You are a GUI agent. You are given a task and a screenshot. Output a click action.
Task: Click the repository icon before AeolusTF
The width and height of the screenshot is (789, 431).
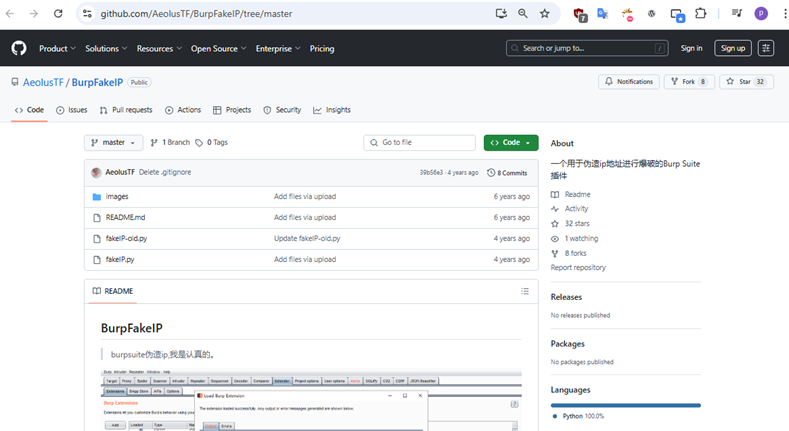pyautogui.click(x=15, y=82)
